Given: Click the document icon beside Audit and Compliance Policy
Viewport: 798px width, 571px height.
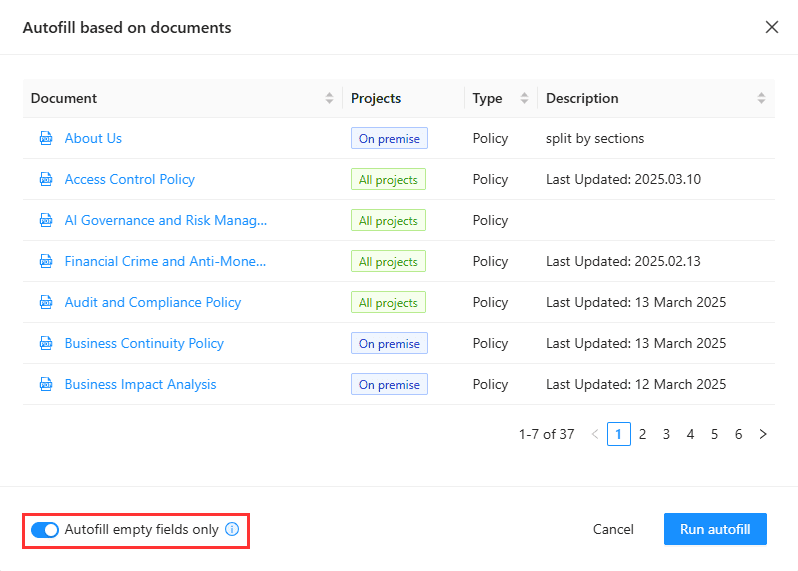Looking at the screenshot, I should [x=45, y=303].
